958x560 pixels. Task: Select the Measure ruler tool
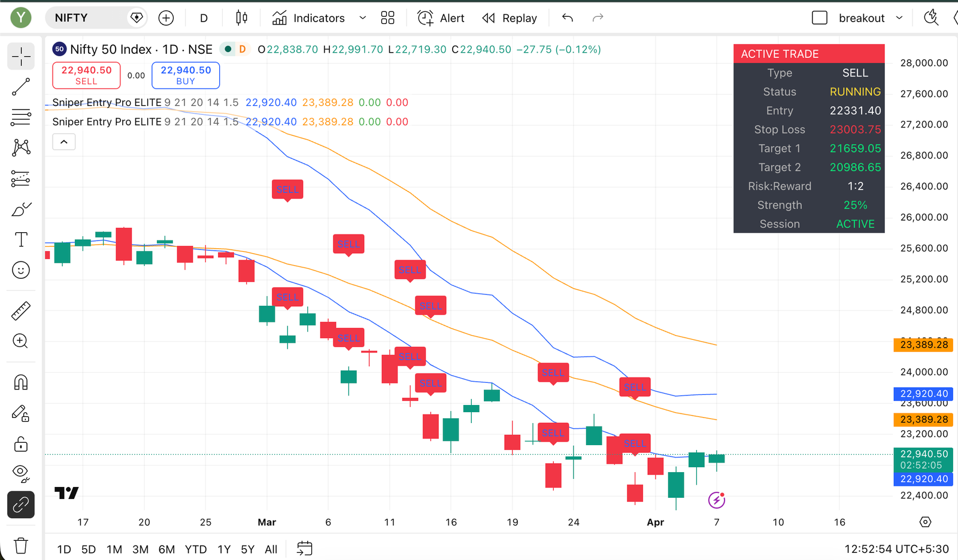pyautogui.click(x=21, y=310)
